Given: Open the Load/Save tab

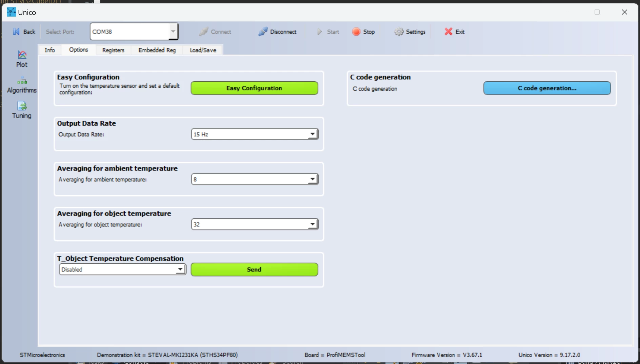Looking at the screenshot, I should pos(203,50).
